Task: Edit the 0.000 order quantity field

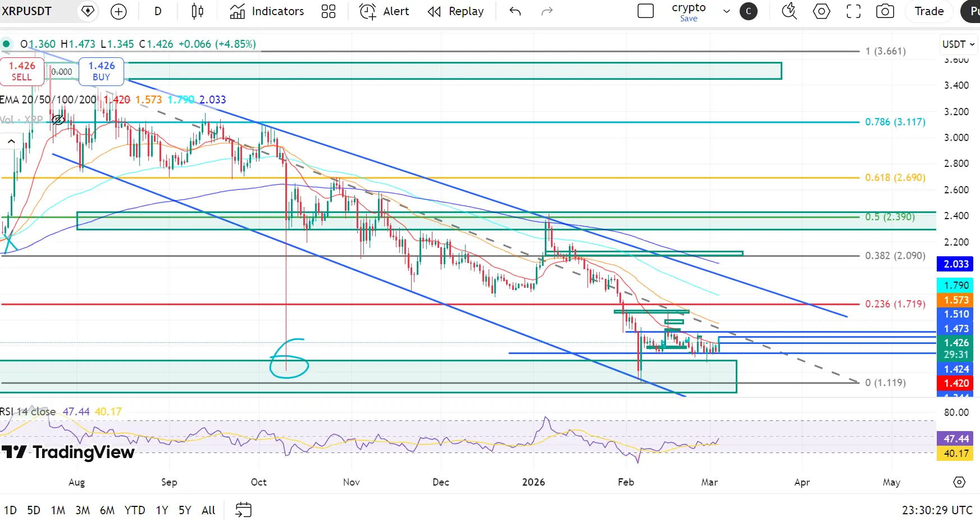Action: 62,71
